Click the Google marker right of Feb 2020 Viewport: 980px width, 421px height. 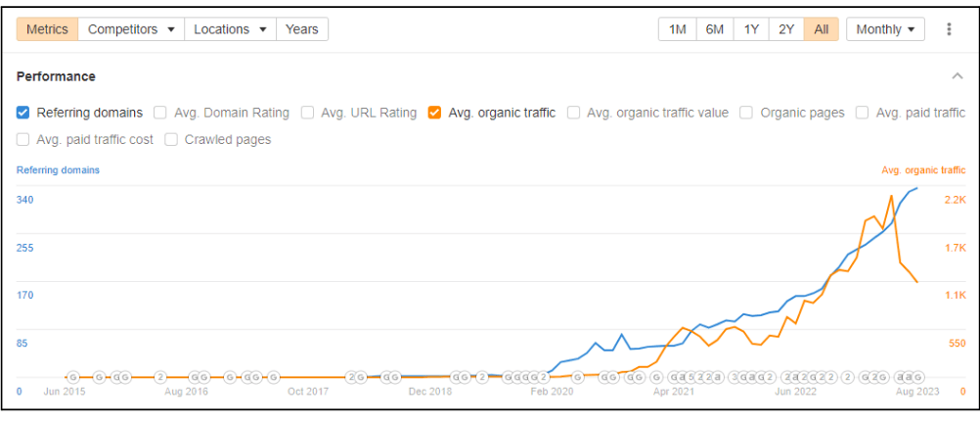(578, 377)
